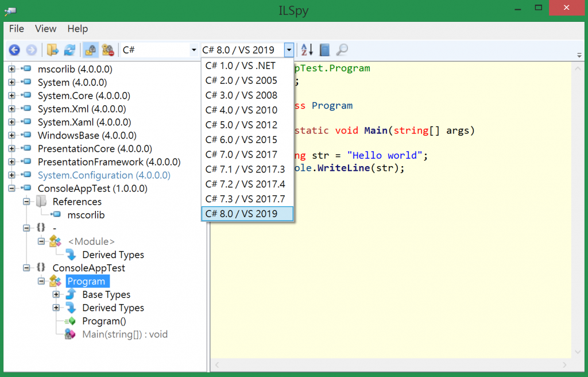Expand System.Xml (4.0.0.0) node
Viewport: 588px width, 377px height.
11,109
